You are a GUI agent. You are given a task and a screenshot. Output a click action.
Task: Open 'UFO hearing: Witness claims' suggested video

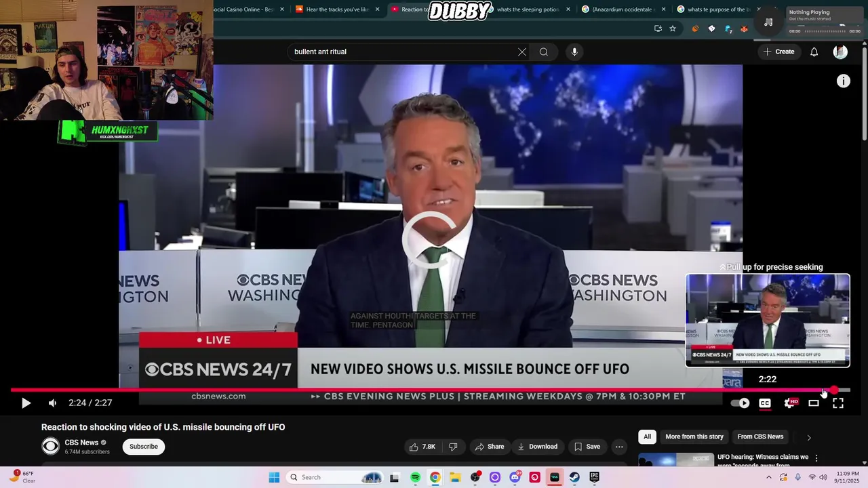click(763, 460)
